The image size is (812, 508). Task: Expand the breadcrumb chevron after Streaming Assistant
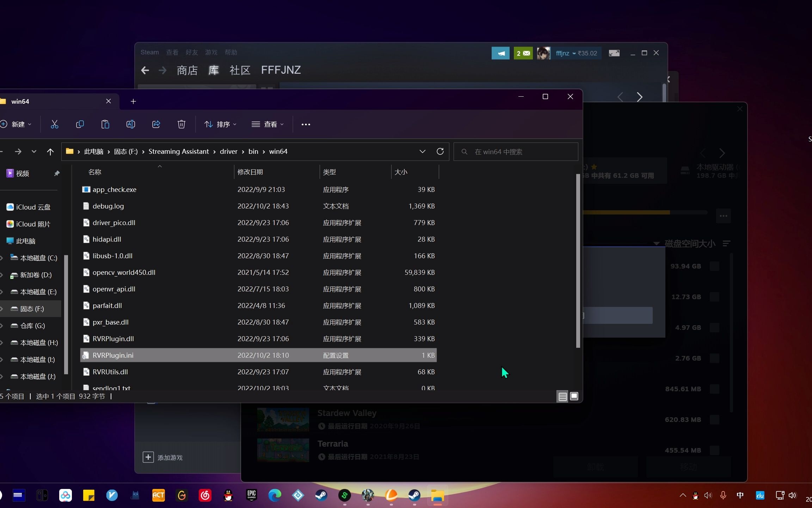(214, 152)
